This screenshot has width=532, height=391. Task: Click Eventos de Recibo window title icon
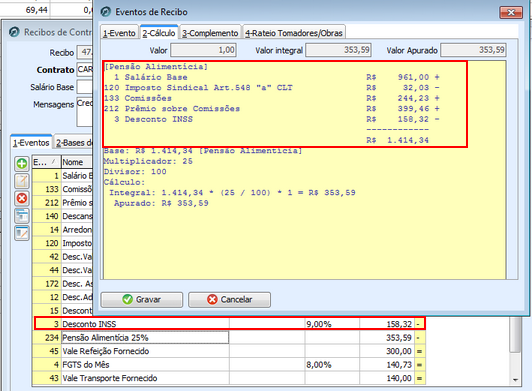click(x=106, y=12)
